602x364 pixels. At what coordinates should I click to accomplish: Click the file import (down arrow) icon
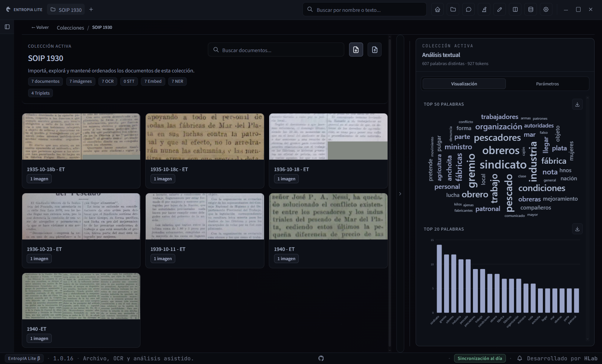pyautogui.click(x=356, y=50)
